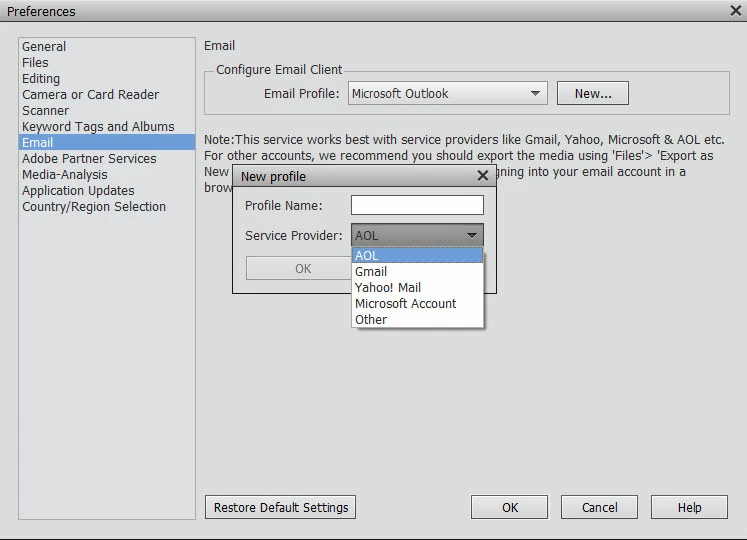Open the Email Profile dropdown
The image size is (747, 540).
pos(447,93)
